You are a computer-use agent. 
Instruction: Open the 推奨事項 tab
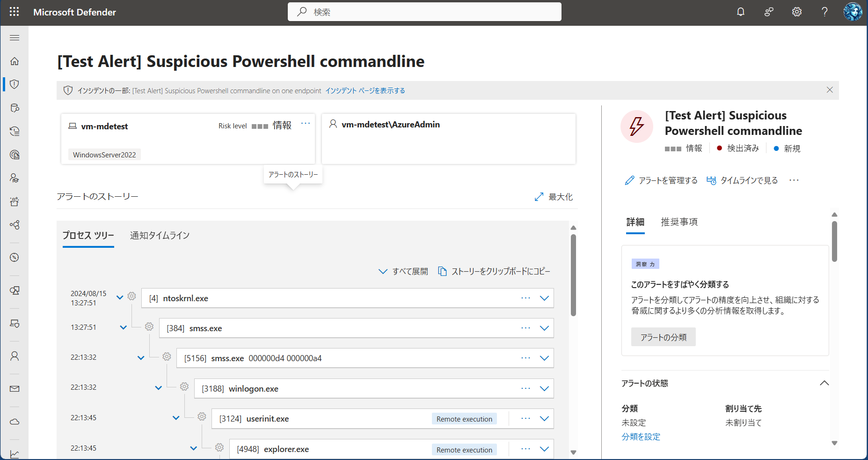[679, 222]
